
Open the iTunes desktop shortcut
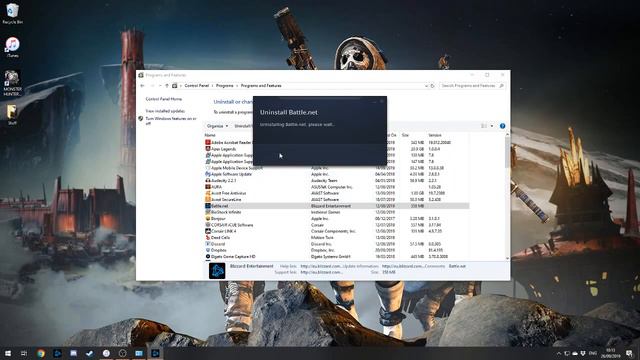[12, 47]
